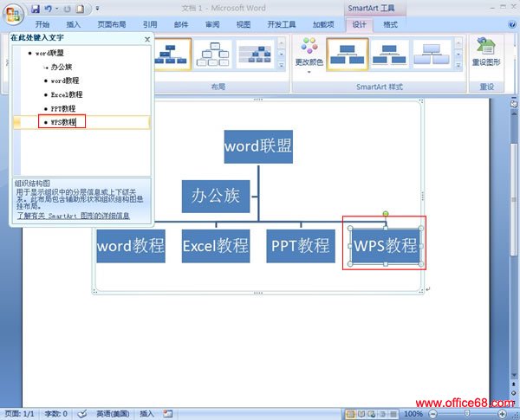Viewport: 520px width, 420px height.
Task: Apply the third light SmartArt style thumbnail
Action: click(432, 55)
